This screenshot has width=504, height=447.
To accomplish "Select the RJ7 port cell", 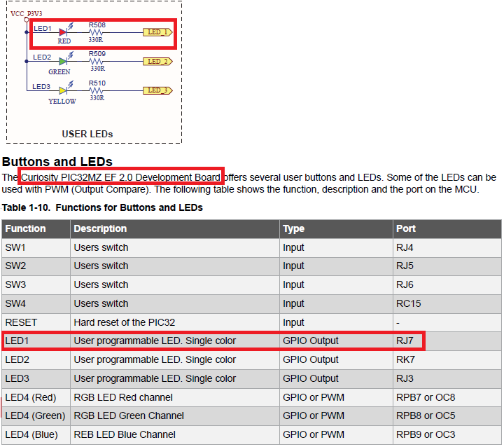I will [405, 341].
